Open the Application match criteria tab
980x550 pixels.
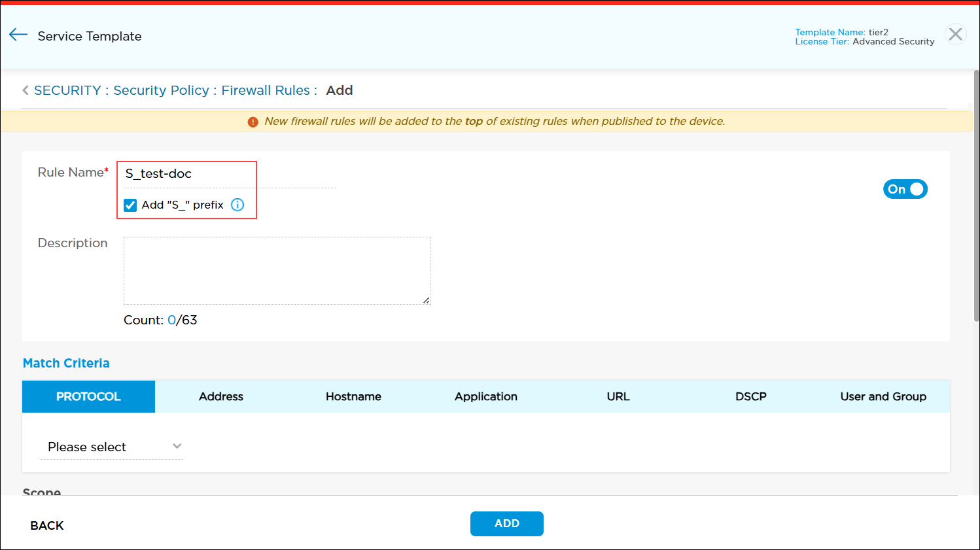pos(486,396)
